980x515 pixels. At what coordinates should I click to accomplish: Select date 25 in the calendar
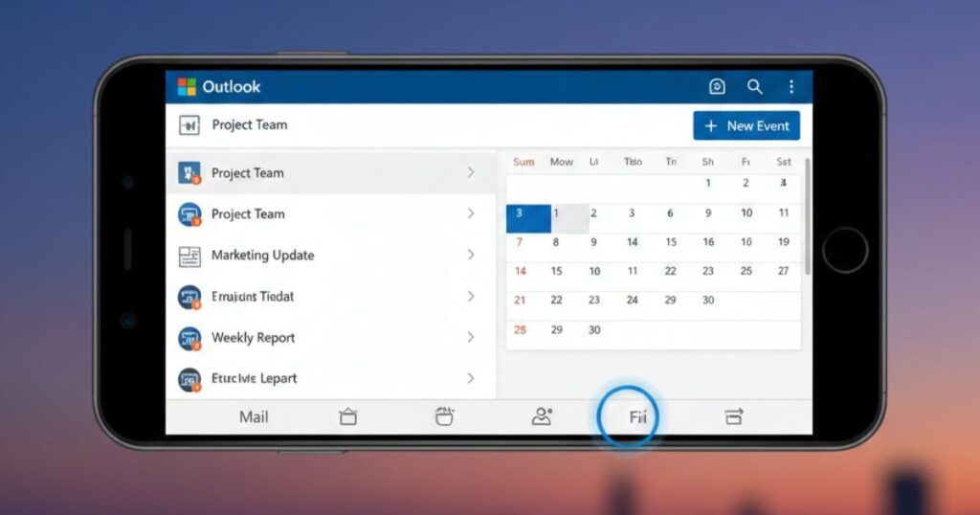pyautogui.click(x=746, y=271)
